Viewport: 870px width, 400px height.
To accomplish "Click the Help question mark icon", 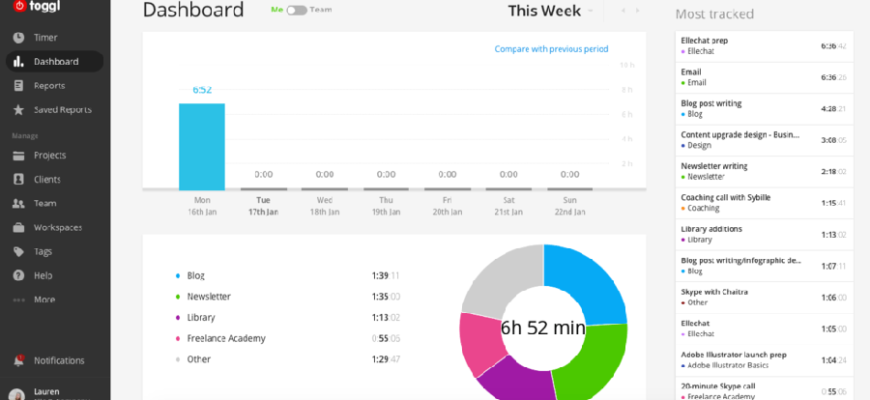I will 19,276.
